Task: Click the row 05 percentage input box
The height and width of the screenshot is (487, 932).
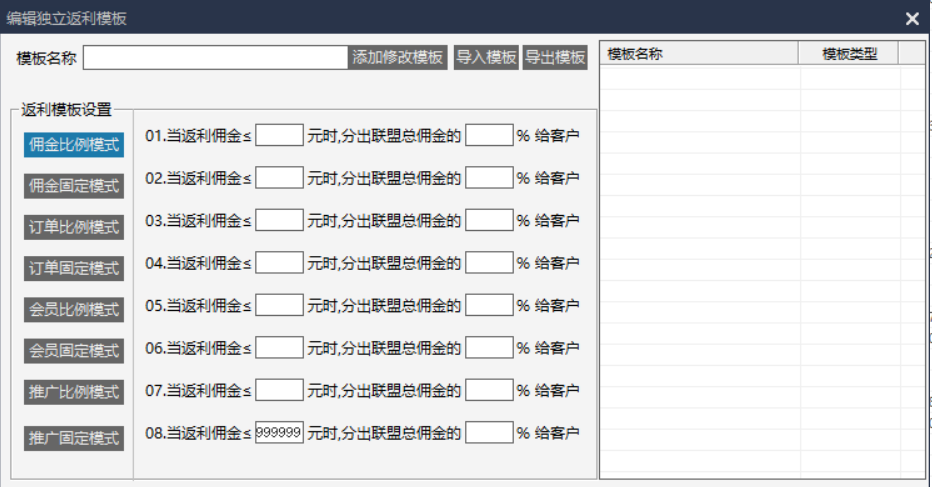Action: pyautogui.click(x=489, y=305)
